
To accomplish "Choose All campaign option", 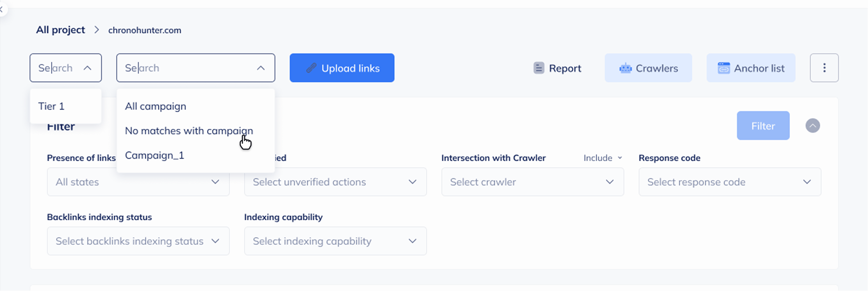I will [x=196, y=106].
